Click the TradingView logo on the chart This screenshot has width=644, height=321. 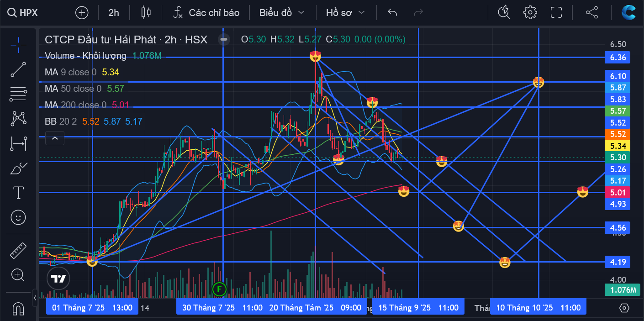tap(58, 279)
